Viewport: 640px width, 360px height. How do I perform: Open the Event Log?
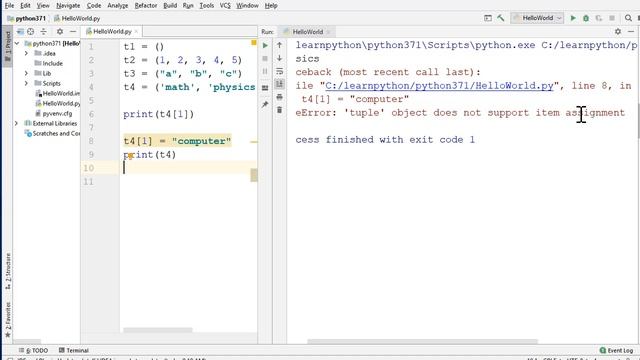(x=616, y=350)
